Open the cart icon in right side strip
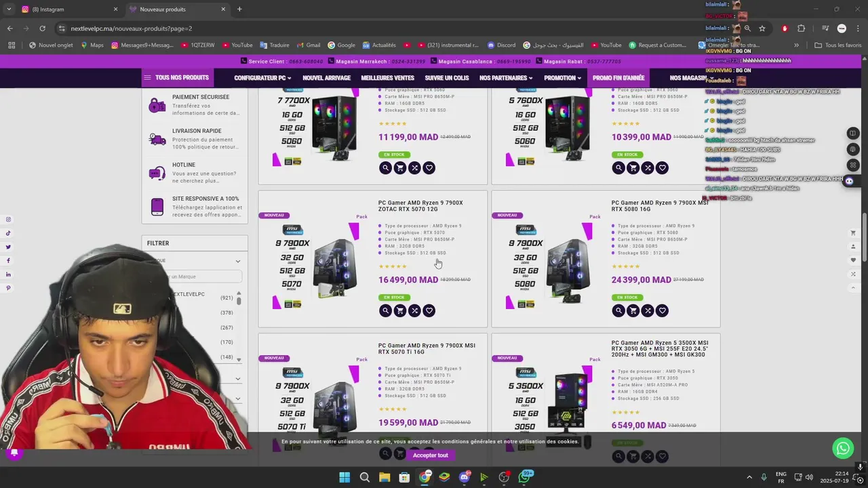 click(x=853, y=233)
